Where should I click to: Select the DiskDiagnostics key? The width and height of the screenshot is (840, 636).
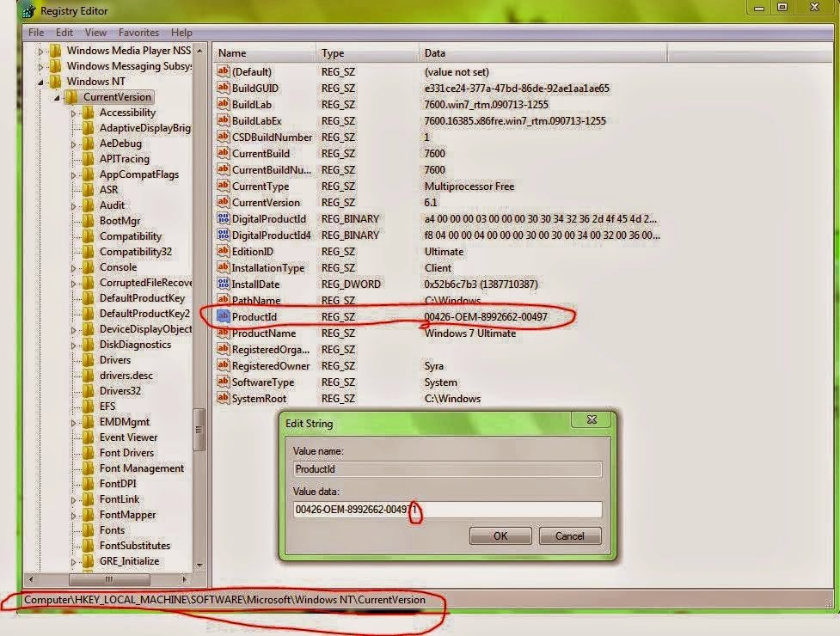click(135, 345)
